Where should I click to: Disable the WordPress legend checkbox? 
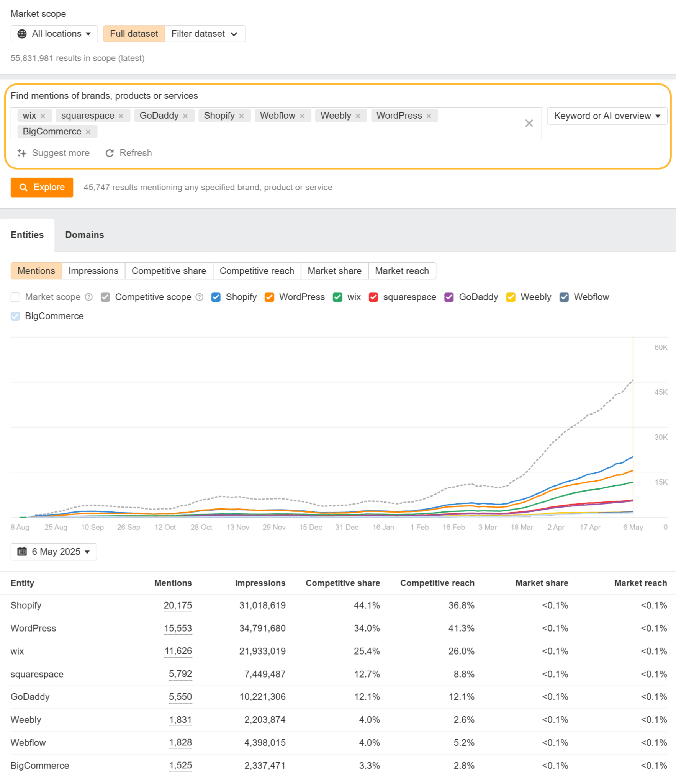coord(269,297)
